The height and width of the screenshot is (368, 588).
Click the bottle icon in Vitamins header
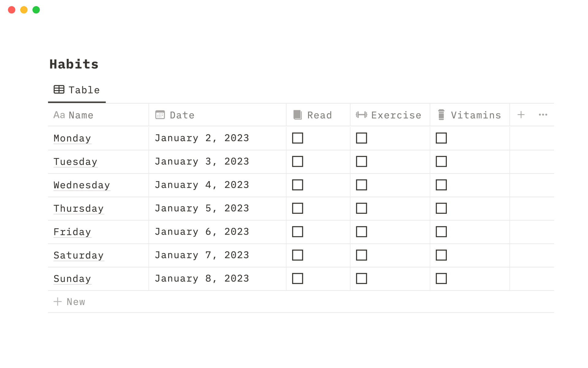point(441,115)
